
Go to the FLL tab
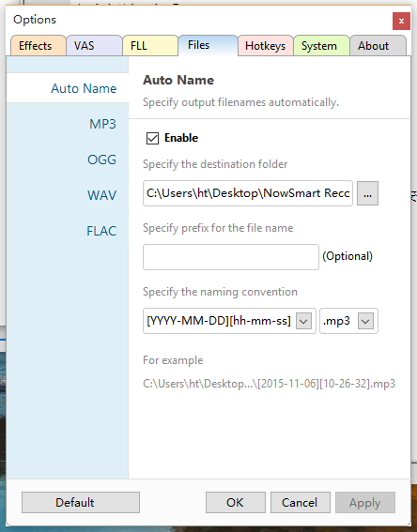coord(150,46)
